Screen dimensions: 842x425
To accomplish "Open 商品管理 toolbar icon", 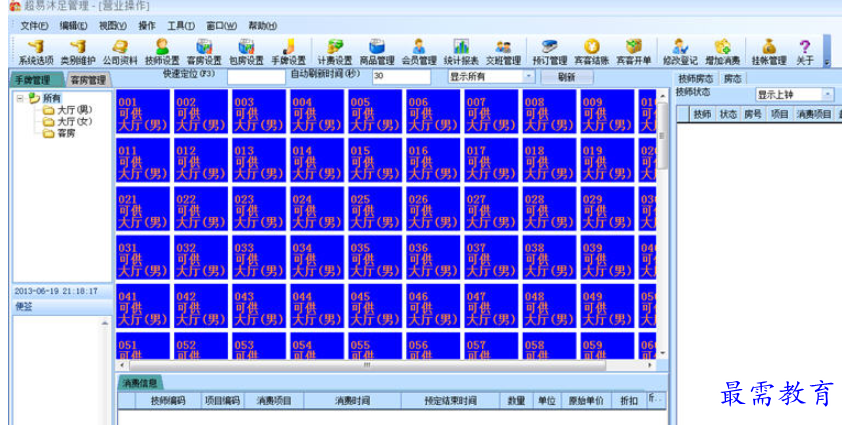I will click(x=377, y=53).
